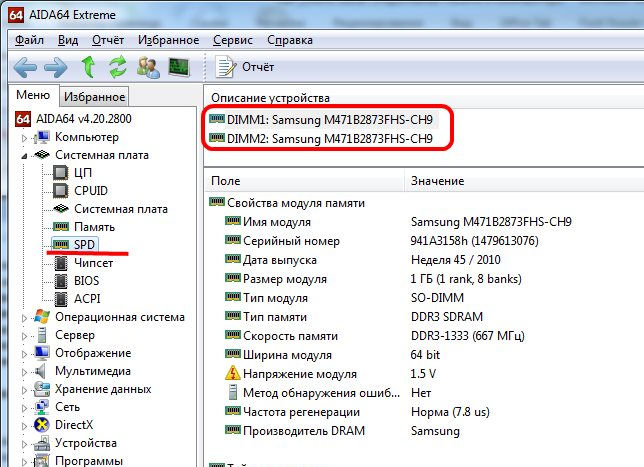Select the Программы tree item

coord(89,460)
